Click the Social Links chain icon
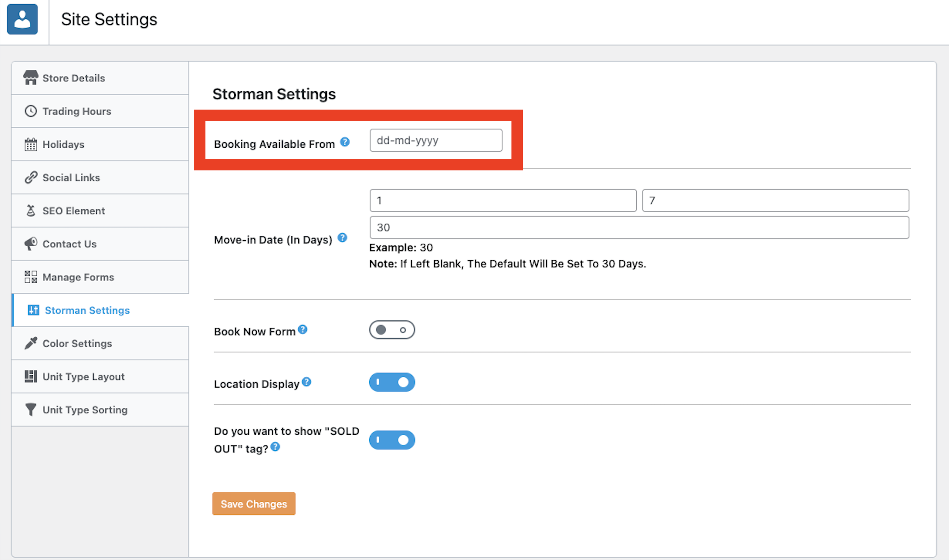The image size is (949, 560). [31, 177]
